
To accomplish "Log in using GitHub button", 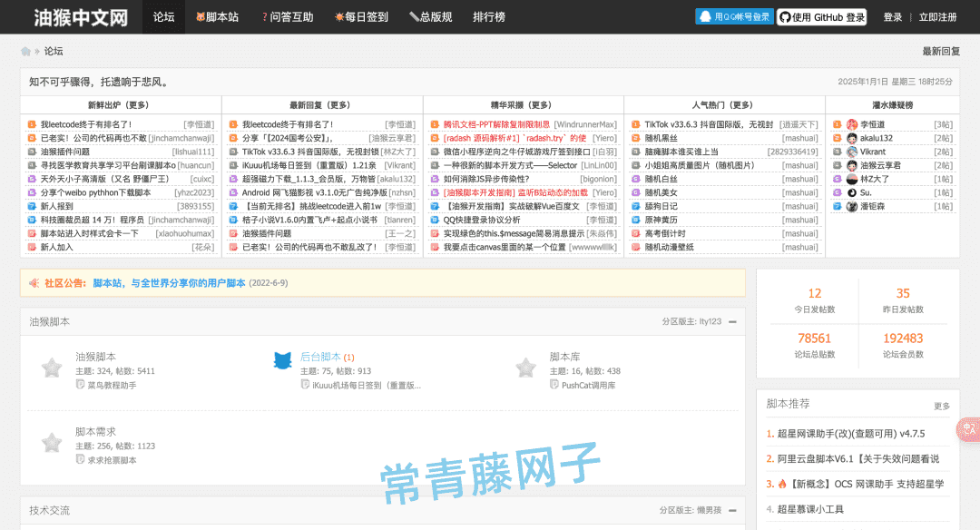I will pyautogui.click(x=822, y=17).
